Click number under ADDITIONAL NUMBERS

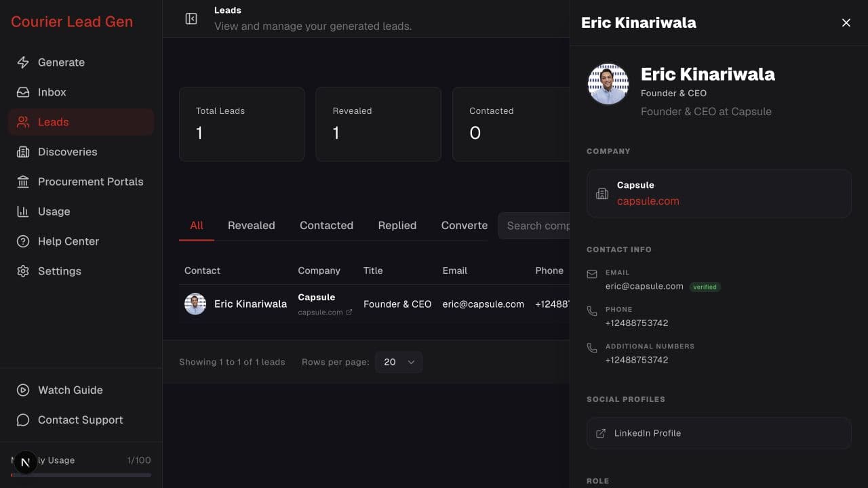(637, 360)
